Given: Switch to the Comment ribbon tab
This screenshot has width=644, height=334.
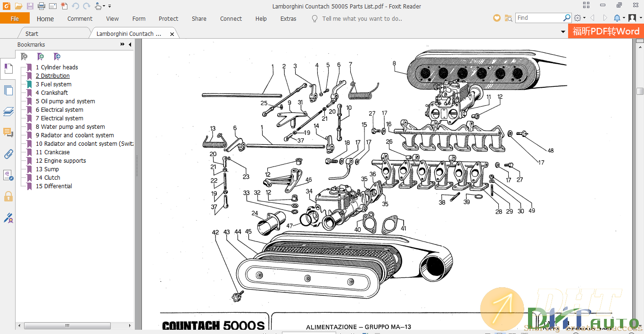Looking at the screenshot, I should click(80, 19).
